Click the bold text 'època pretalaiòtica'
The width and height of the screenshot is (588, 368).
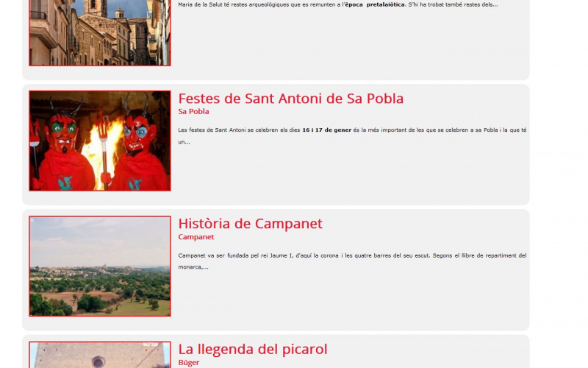tap(375, 5)
